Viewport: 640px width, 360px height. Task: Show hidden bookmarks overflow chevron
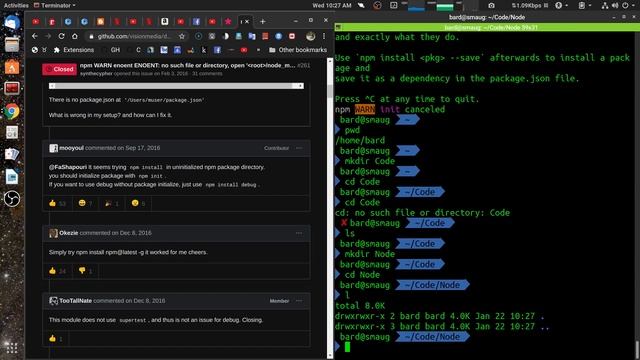(258, 50)
